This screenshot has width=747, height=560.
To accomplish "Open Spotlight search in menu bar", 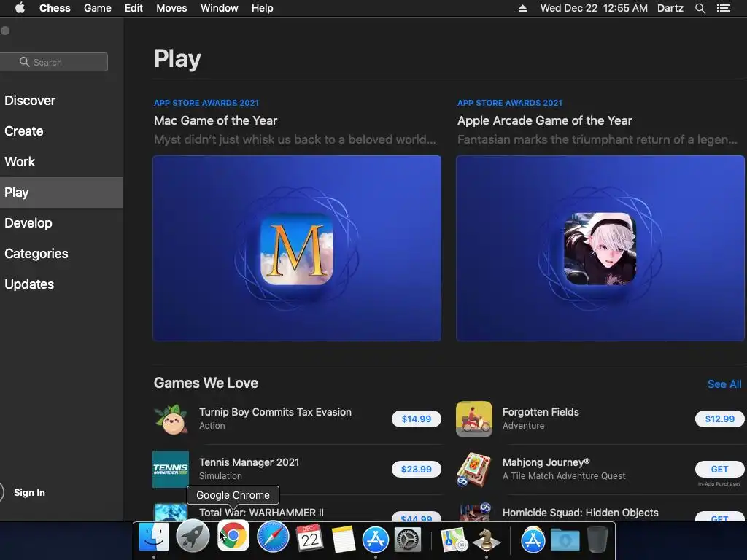I will [x=700, y=8].
